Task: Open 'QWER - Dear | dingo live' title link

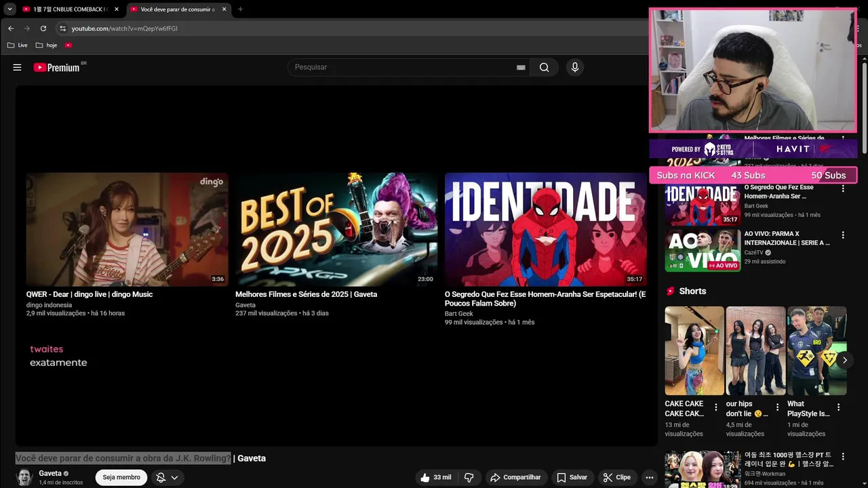Action: coord(90,294)
